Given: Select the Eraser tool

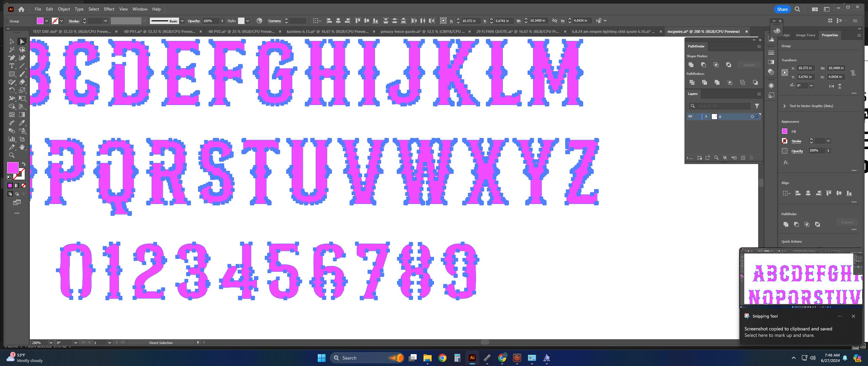Looking at the screenshot, I should (x=22, y=82).
